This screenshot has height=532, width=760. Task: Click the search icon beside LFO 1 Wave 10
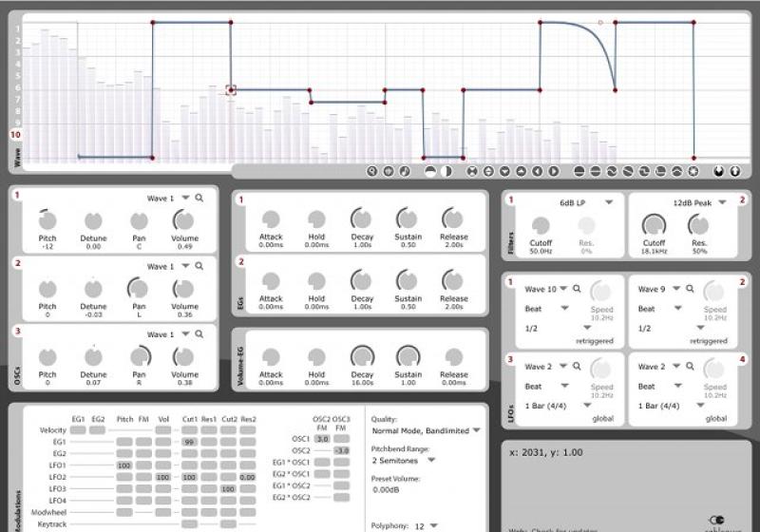577,289
